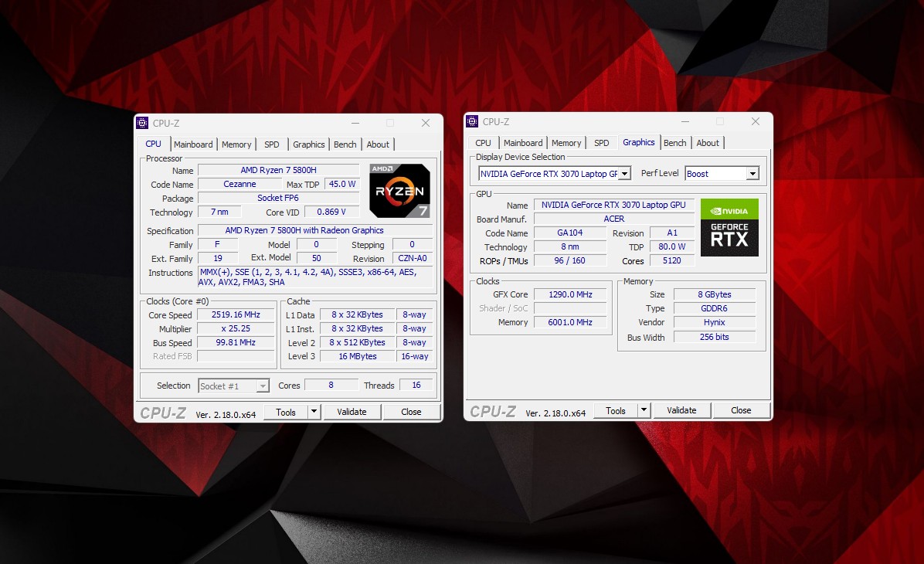Minimize the CPU-Z window showing GPU info

click(685, 121)
